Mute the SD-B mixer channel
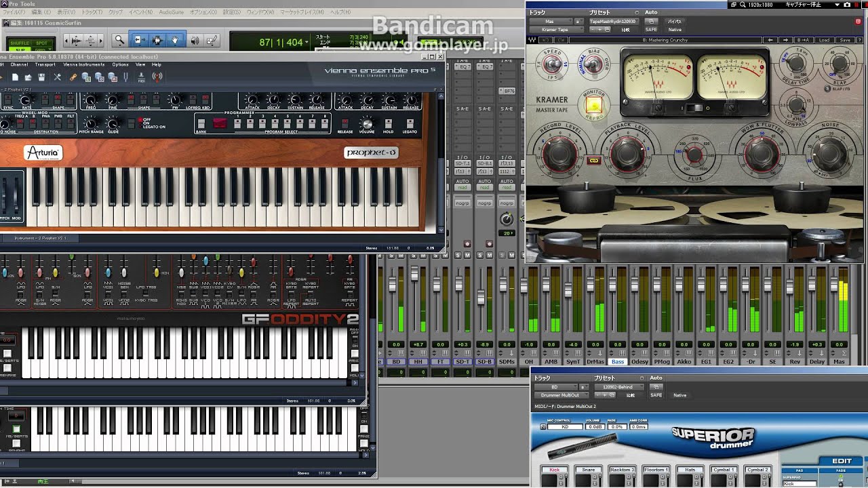Viewport: 868px width, 488px height. 489,255
